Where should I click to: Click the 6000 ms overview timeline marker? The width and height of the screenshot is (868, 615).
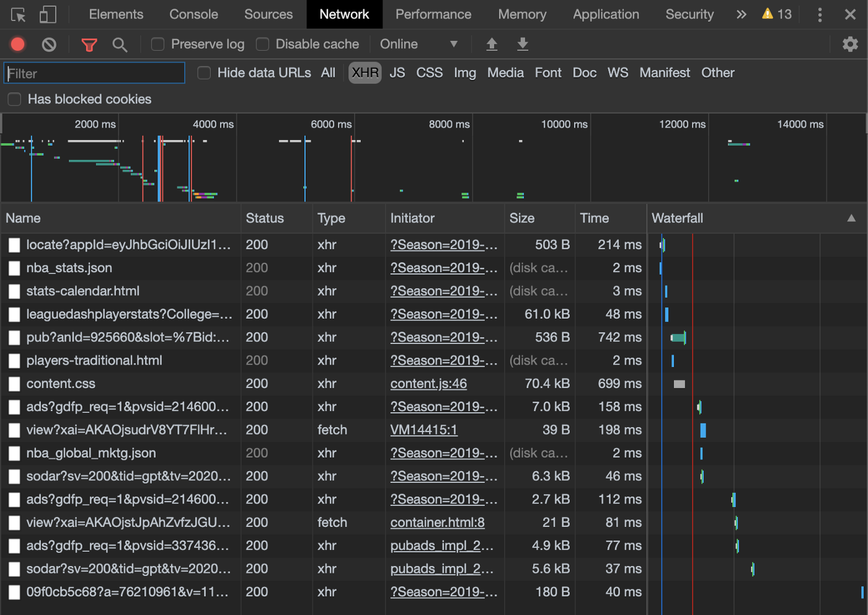pyautogui.click(x=331, y=124)
